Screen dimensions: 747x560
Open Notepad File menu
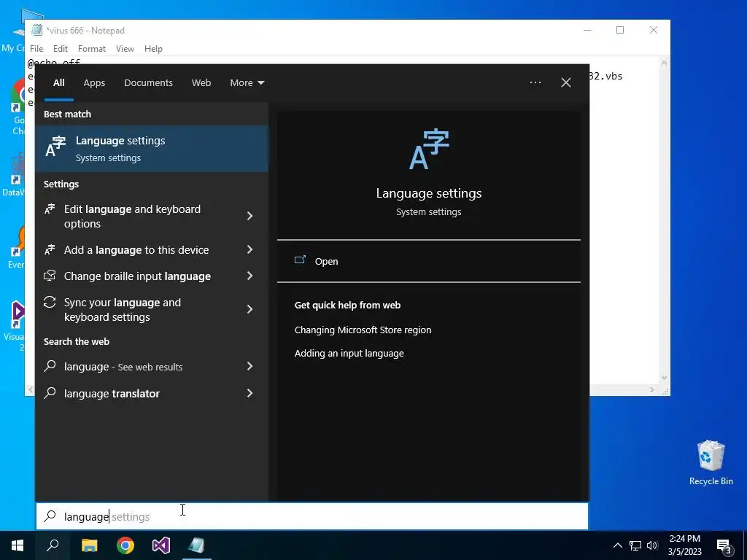pyautogui.click(x=36, y=49)
